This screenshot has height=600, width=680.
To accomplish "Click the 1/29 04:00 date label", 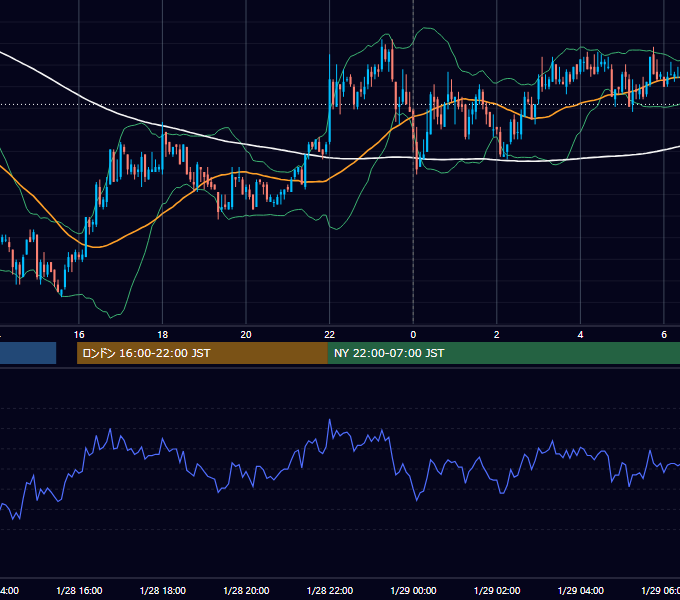I will (581, 591).
